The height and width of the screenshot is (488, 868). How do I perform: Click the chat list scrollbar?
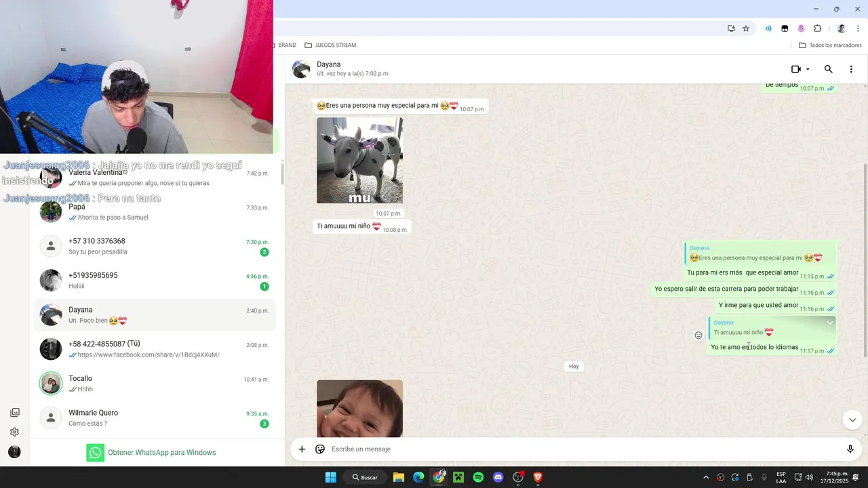click(283, 173)
